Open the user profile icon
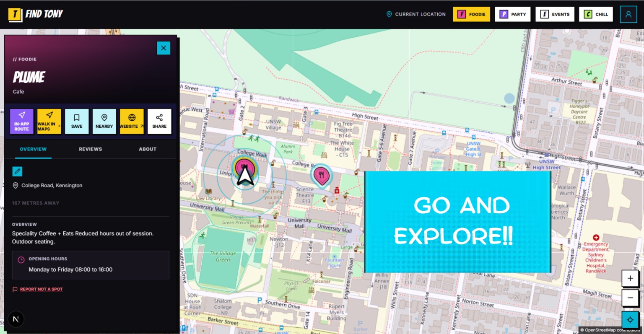 tap(628, 14)
